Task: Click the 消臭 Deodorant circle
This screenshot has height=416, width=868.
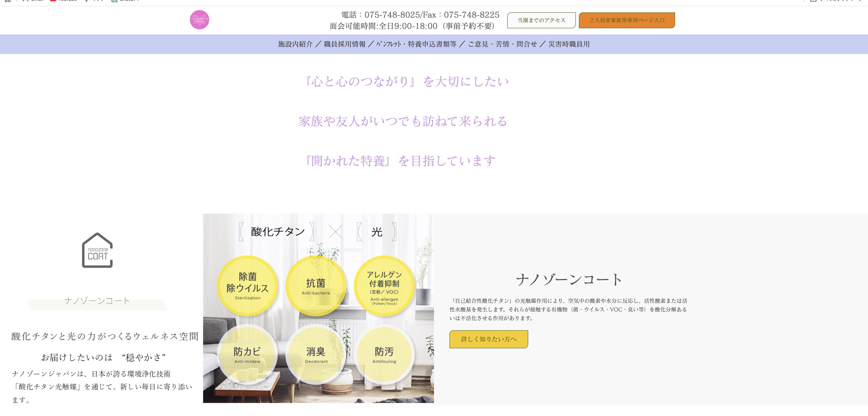Action: (316, 354)
